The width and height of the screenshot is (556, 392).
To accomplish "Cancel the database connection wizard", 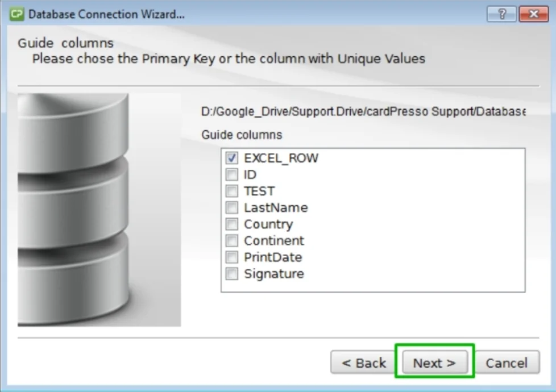I will [507, 362].
